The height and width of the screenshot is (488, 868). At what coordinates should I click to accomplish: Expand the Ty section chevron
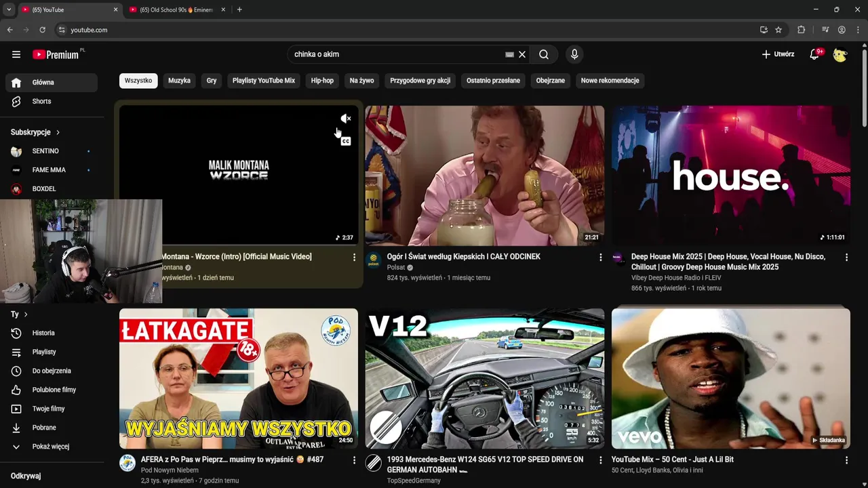26,314
